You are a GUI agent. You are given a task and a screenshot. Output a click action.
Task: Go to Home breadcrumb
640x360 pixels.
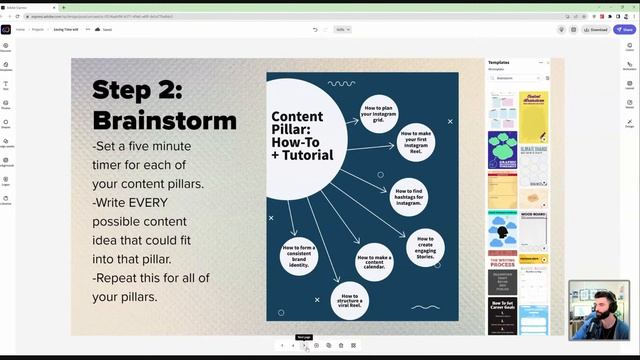point(20,29)
